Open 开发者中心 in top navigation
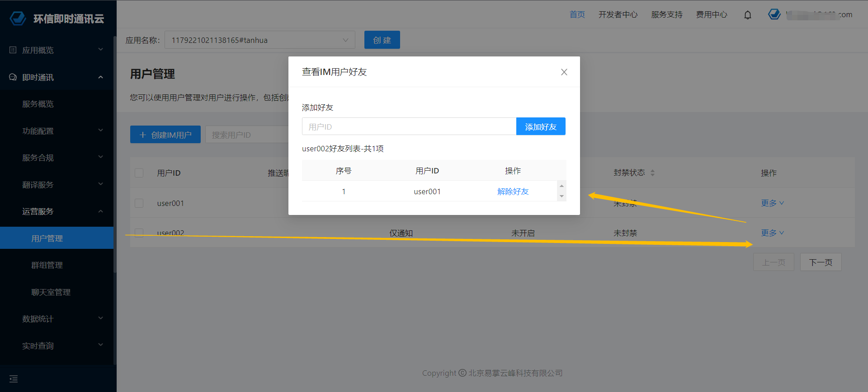Viewport: 868px width, 392px height. (x=618, y=15)
